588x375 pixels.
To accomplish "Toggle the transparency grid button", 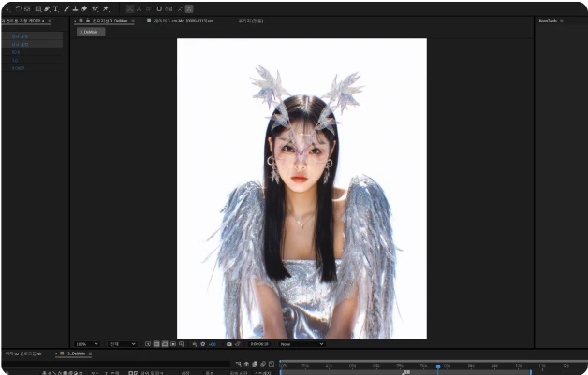I will pos(156,344).
